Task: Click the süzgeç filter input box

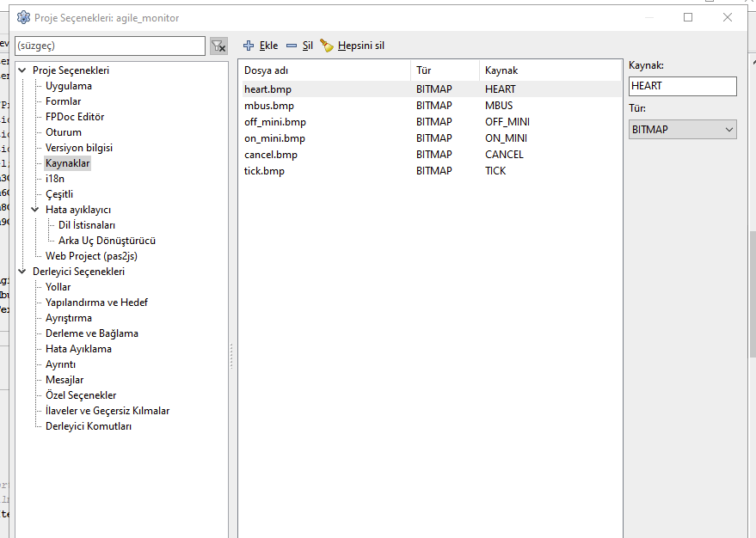Action: point(110,46)
